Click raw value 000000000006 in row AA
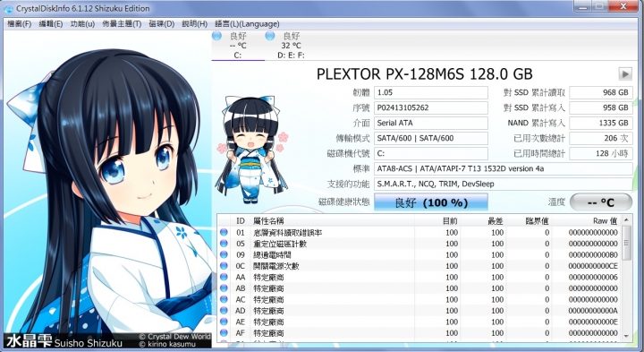 (x=593, y=277)
